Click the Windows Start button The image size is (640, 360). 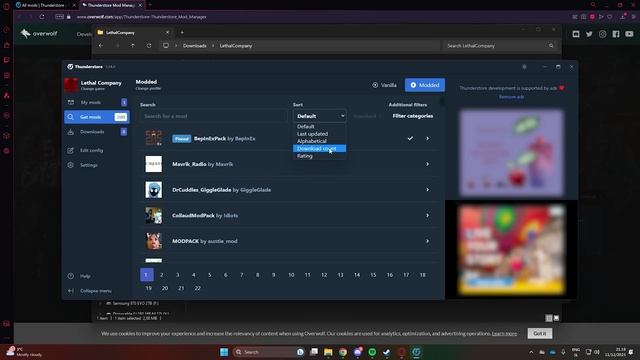click(224, 352)
